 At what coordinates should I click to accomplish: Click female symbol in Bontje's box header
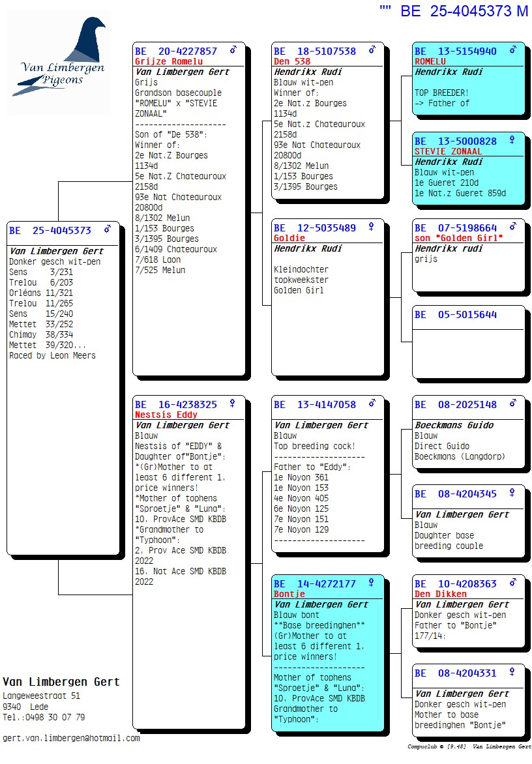(371, 583)
